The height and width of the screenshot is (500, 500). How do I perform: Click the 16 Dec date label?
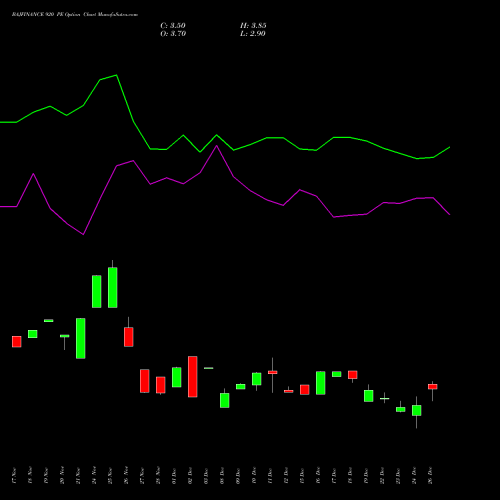[x=318, y=476]
